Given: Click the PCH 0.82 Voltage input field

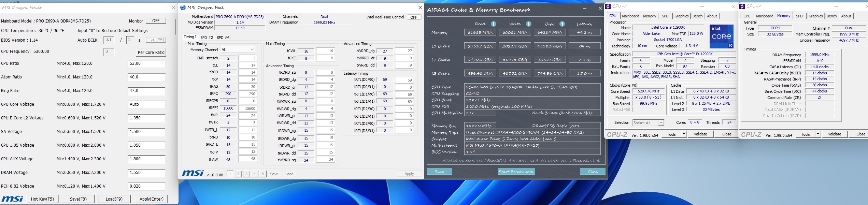Looking at the screenshot, I should pos(146,187).
